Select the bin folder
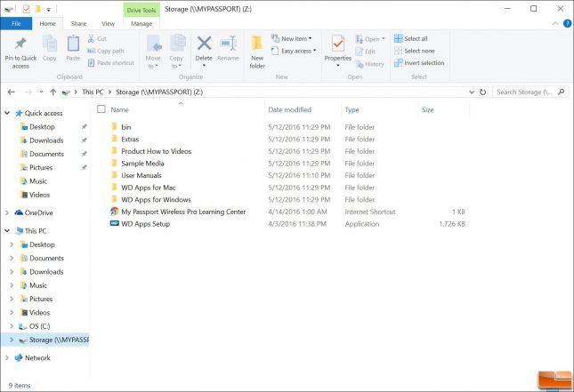 pyautogui.click(x=126, y=127)
